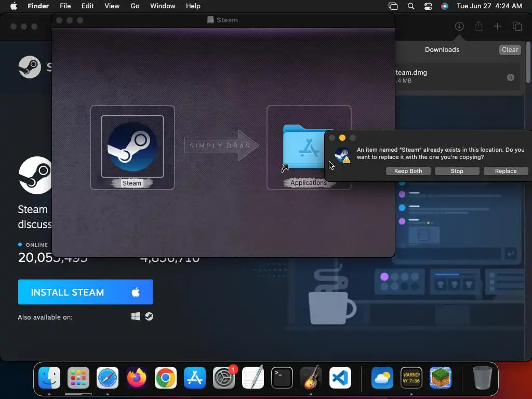
Task: Click the SteamOS platform icon
Action: (149, 316)
